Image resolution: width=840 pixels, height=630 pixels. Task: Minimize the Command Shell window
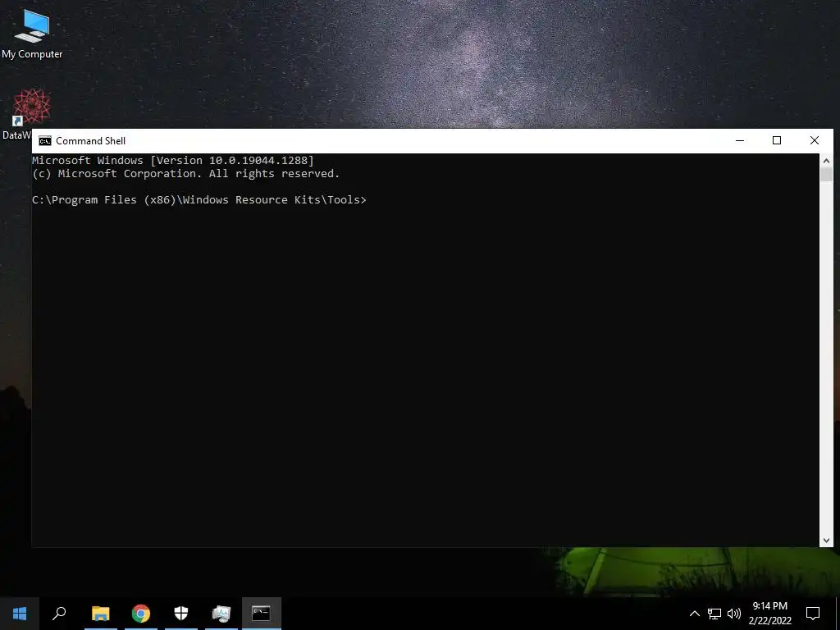point(740,140)
